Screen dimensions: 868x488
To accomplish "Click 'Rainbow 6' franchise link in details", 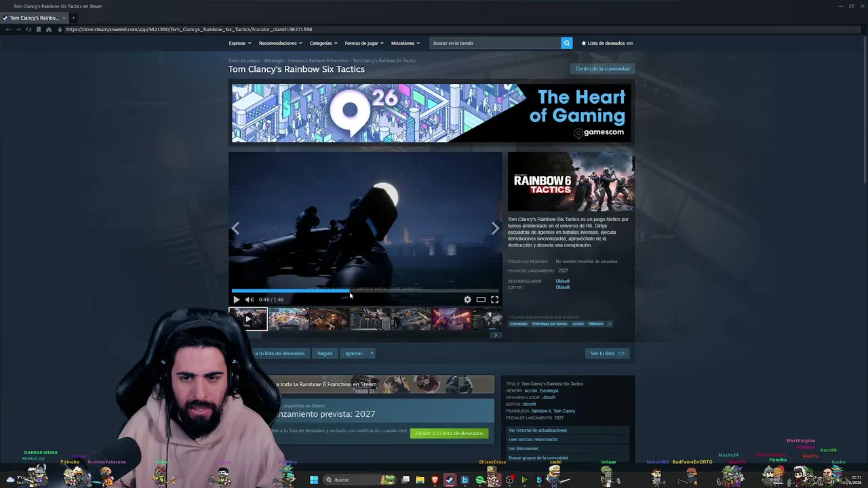I will [541, 411].
